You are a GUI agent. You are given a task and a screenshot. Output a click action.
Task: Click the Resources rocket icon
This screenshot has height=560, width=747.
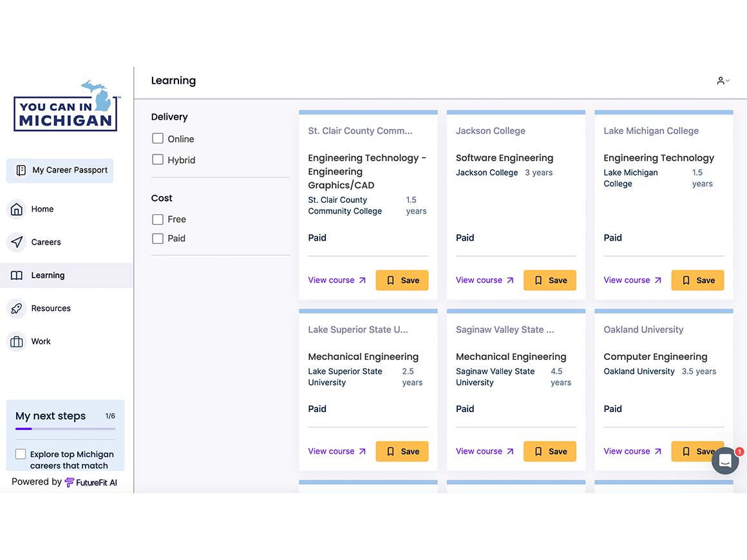(x=17, y=308)
